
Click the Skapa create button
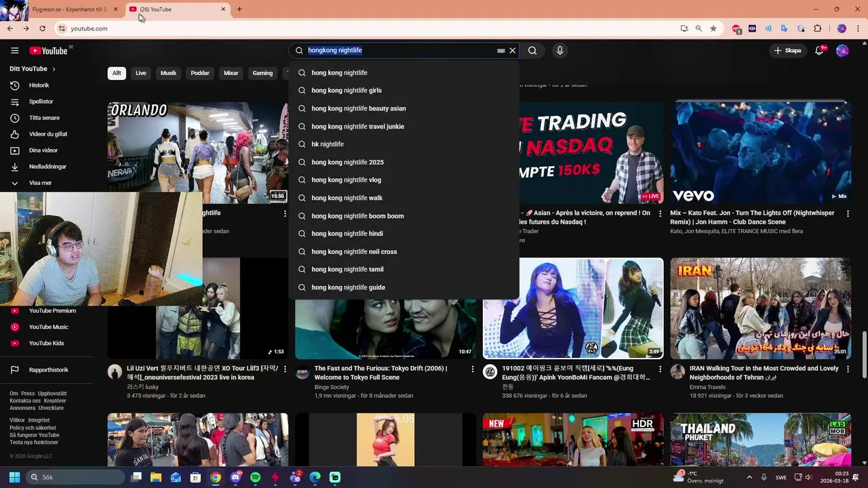coord(787,50)
